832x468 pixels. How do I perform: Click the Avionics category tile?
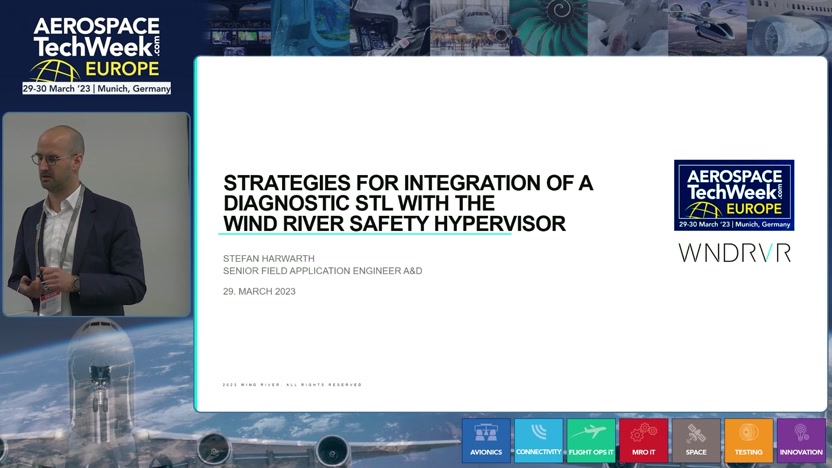pos(486,440)
